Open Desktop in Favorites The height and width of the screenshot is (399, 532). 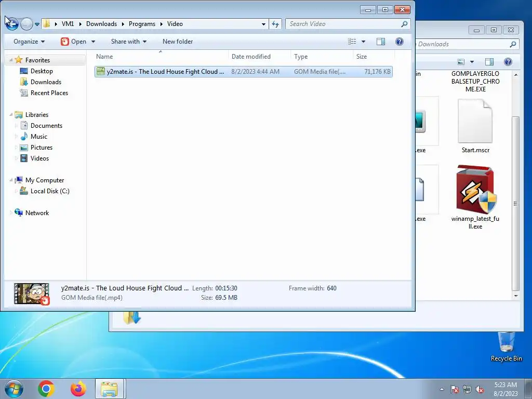coord(42,71)
